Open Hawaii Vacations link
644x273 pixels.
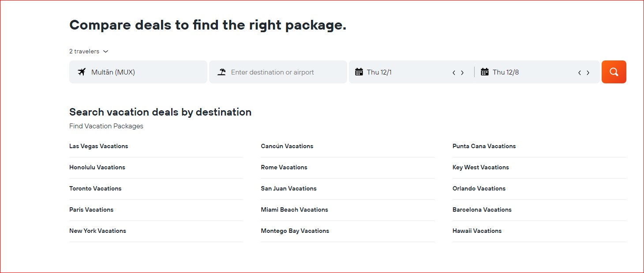click(477, 231)
